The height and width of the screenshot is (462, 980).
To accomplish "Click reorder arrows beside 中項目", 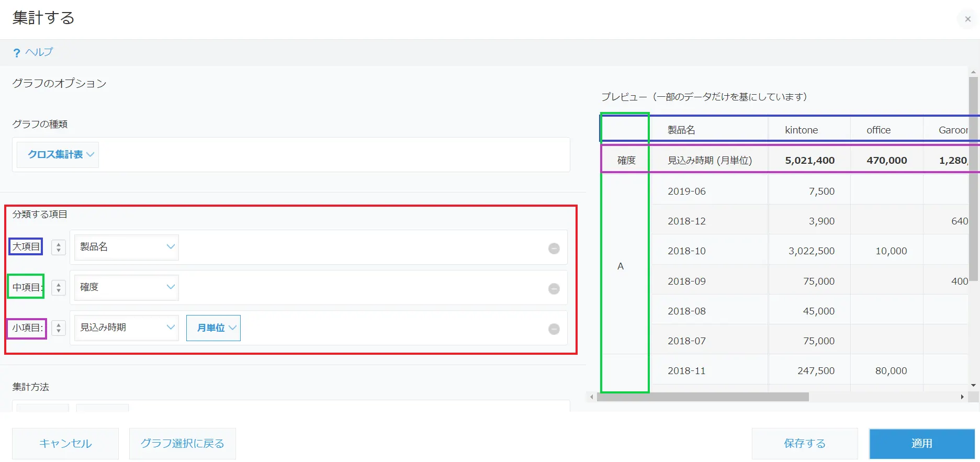I will click(59, 288).
